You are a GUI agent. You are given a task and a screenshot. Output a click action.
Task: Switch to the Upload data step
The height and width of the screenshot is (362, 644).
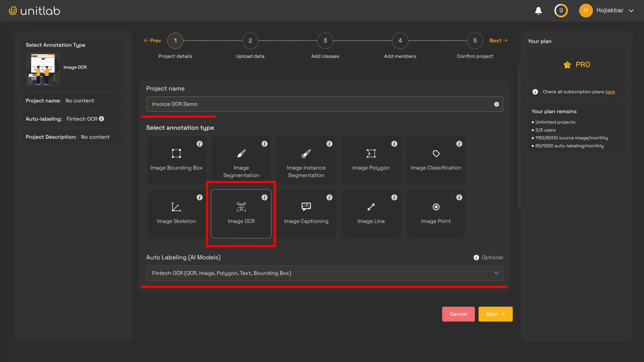click(x=250, y=41)
